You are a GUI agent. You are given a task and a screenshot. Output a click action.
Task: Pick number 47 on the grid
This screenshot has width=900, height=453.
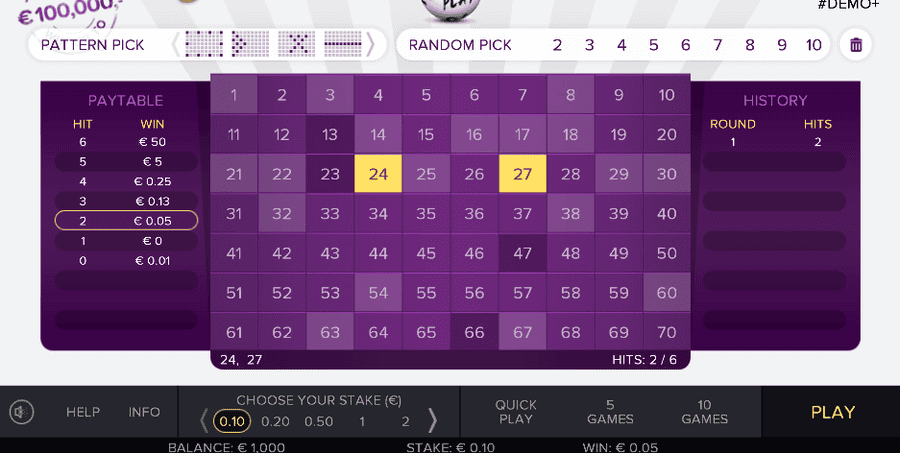point(522,253)
